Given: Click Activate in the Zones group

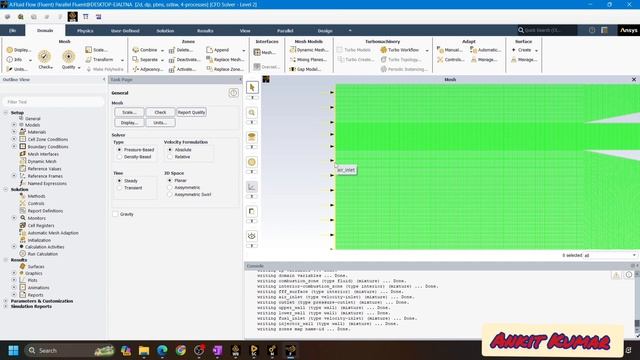Looking at the screenshot, I should 182,69.
